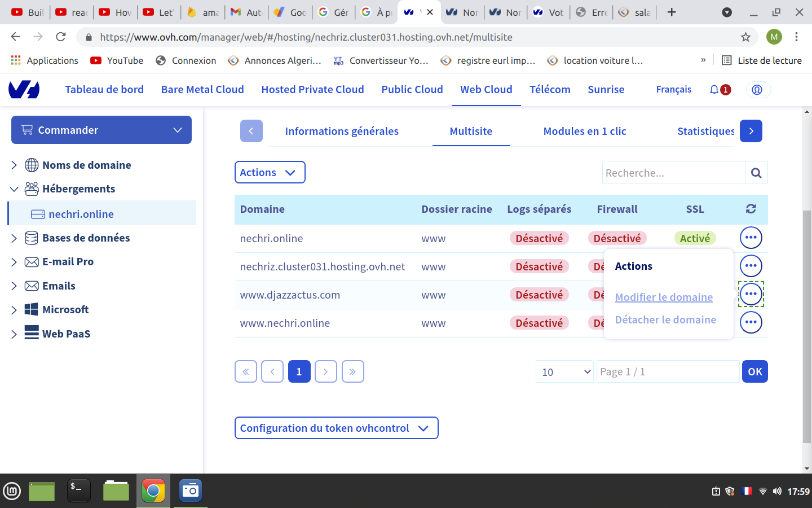
Task: Click the OVH logo
Action: click(x=24, y=90)
